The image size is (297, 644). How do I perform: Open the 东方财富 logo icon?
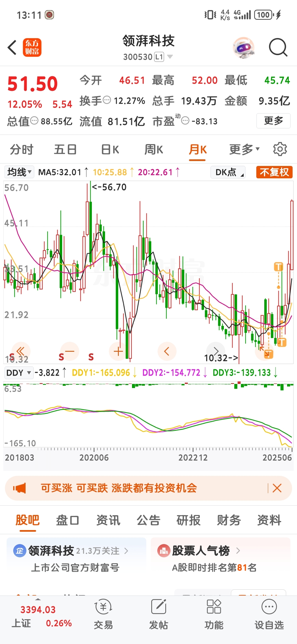(x=32, y=47)
